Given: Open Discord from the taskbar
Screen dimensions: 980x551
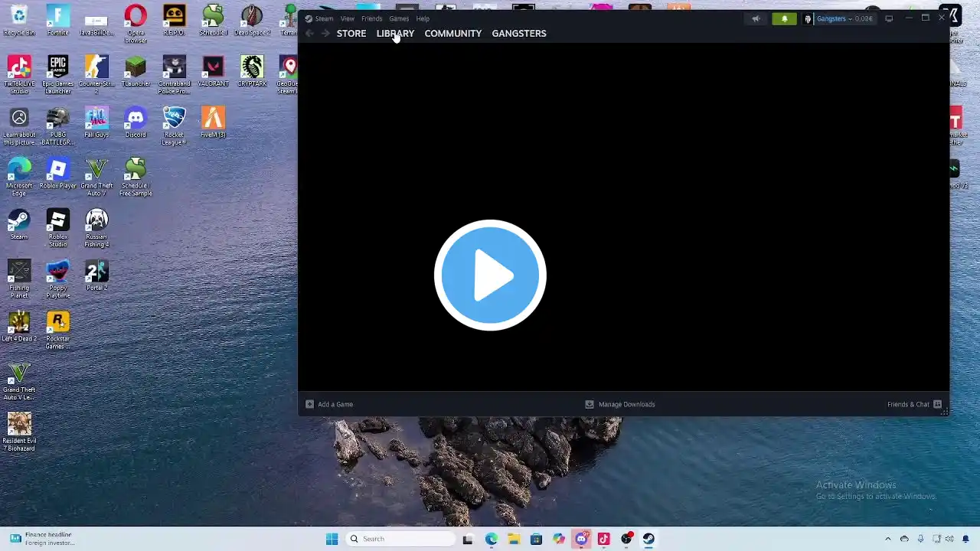Looking at the screenshot, I should [581, 539].
